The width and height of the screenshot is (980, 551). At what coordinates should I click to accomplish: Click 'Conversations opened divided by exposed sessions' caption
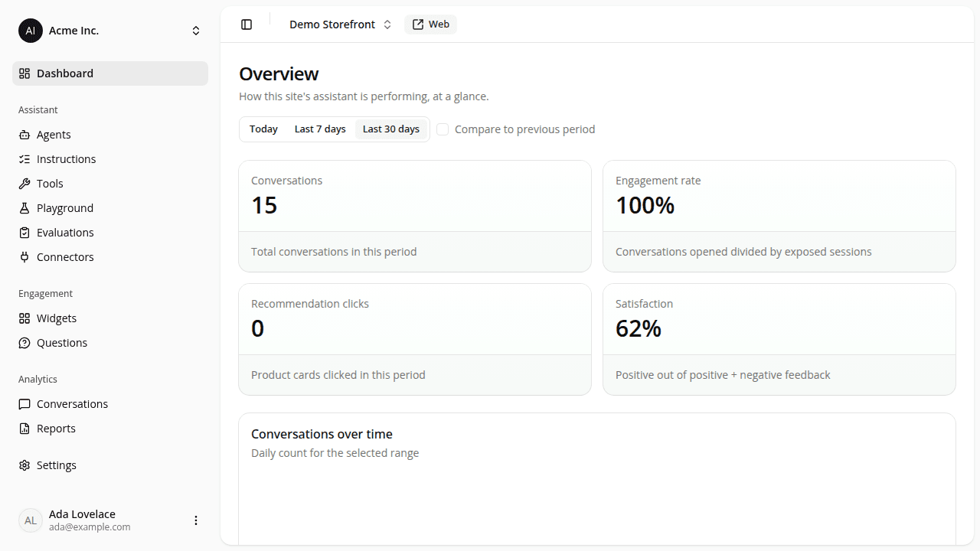(x=743, y=252)
